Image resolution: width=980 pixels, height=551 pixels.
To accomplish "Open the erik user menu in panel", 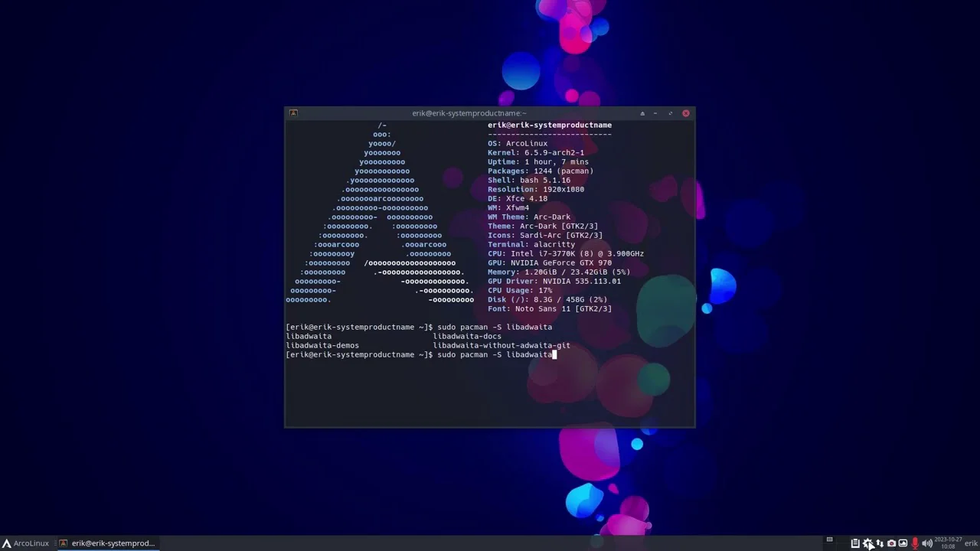I will pos(971,543).
